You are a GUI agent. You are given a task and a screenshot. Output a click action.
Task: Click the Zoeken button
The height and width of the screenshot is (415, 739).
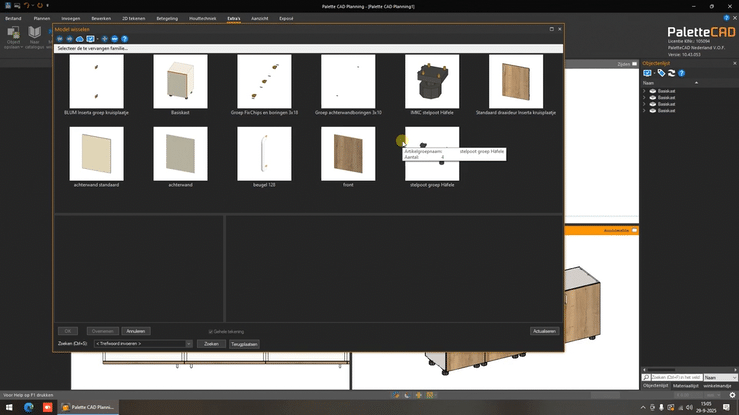[x=211, y=343]
